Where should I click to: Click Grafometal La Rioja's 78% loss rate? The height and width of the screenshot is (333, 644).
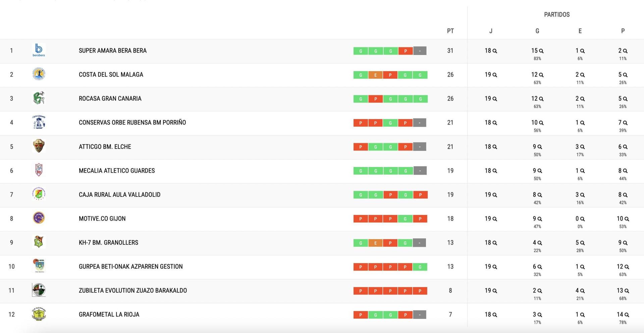[x=623, y=322]
